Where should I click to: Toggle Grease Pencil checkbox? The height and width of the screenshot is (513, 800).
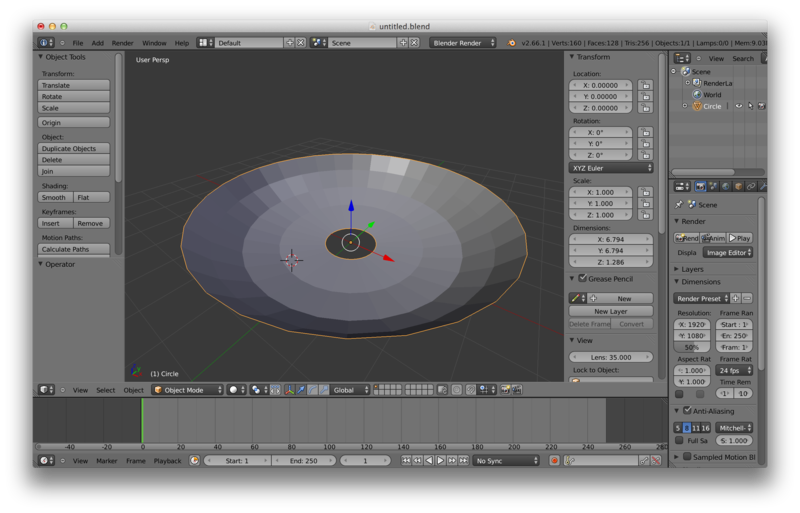point(582,278)
